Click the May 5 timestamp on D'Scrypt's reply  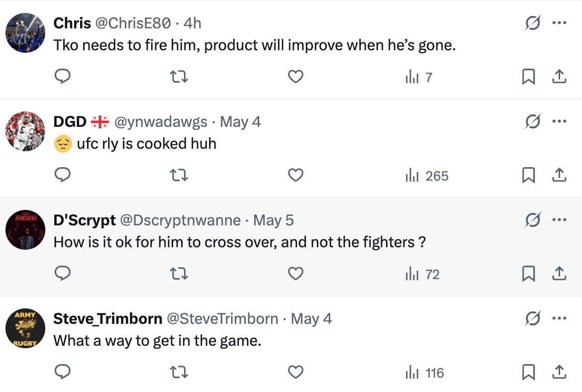[273, 219]
